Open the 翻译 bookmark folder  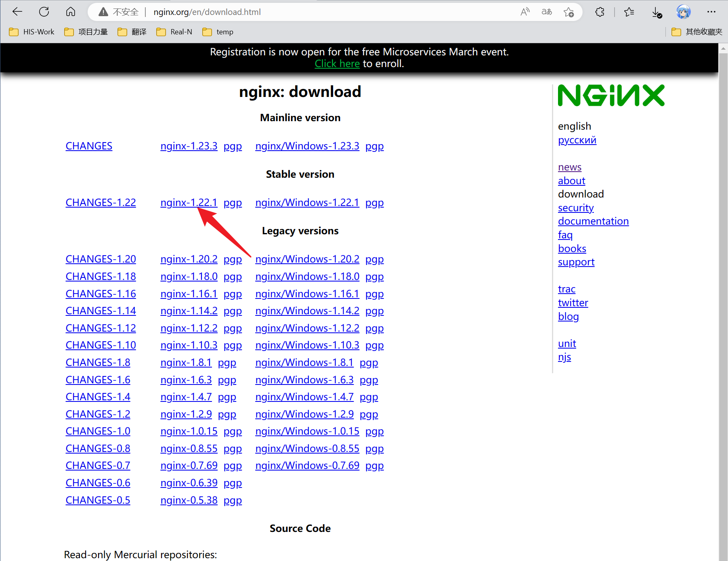[x=132, y=32]
